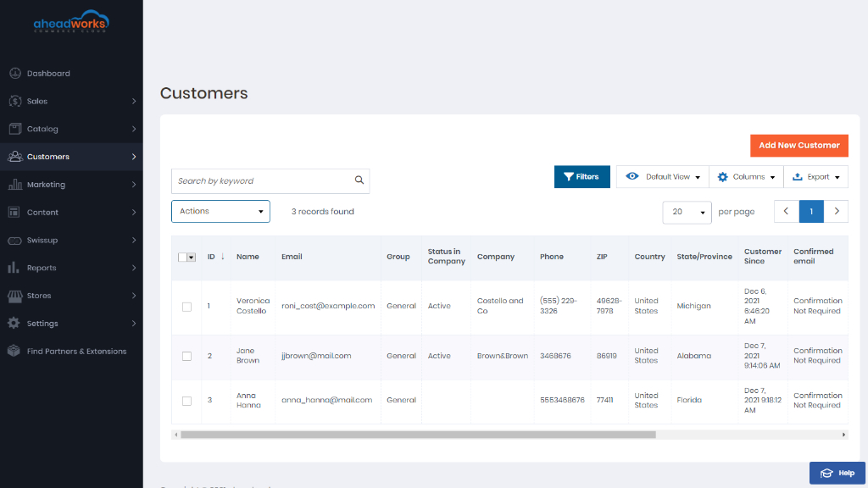The height and width of the screenshot is (488, 868).
Task: Open the Stores menu item
Action: pos(71,296)
